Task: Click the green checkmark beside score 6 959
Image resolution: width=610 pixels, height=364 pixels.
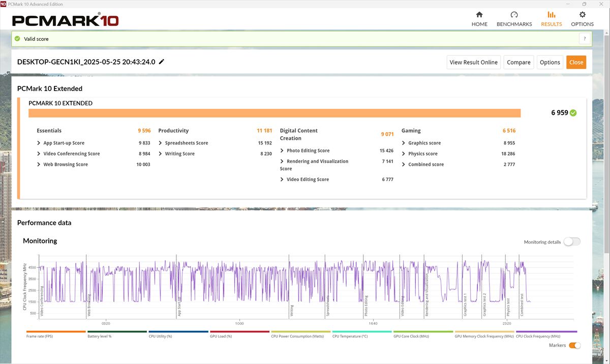Action: 573,113
